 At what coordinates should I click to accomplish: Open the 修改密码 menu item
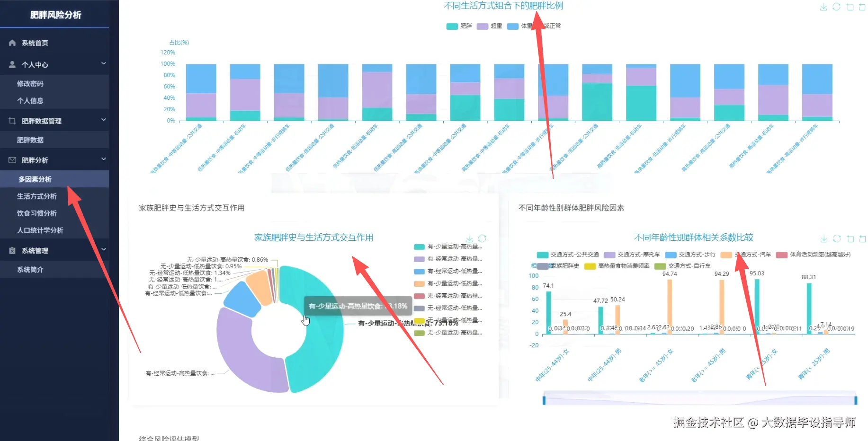click(54, 84)
